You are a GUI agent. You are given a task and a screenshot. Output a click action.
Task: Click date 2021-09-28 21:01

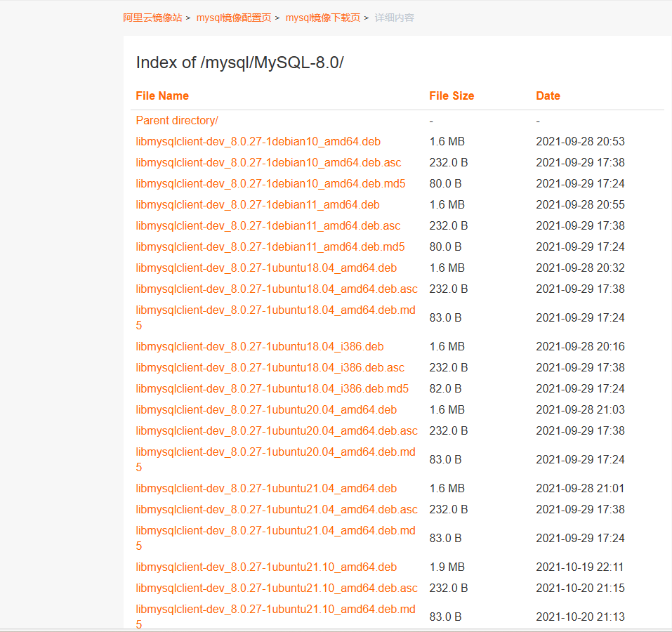point(580,488)
